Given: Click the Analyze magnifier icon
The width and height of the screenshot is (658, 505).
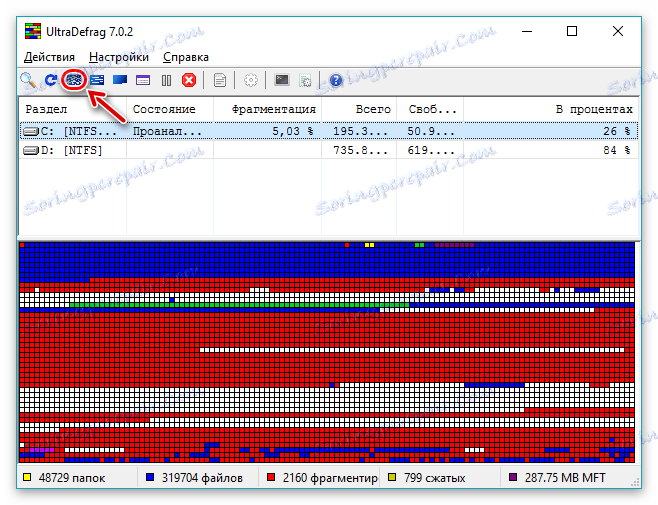Looking at the screenshot, I should tap(28, 80).
